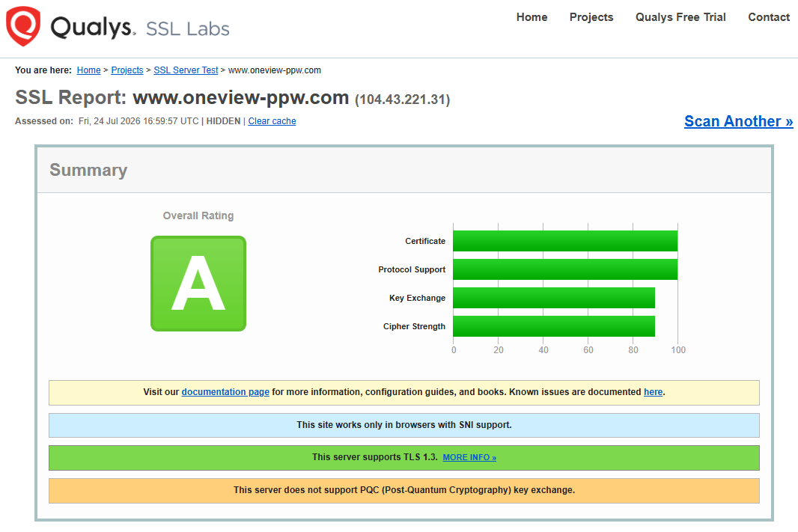
Task: Click the chart axis value 40
Action: click(x=543, y=350)
